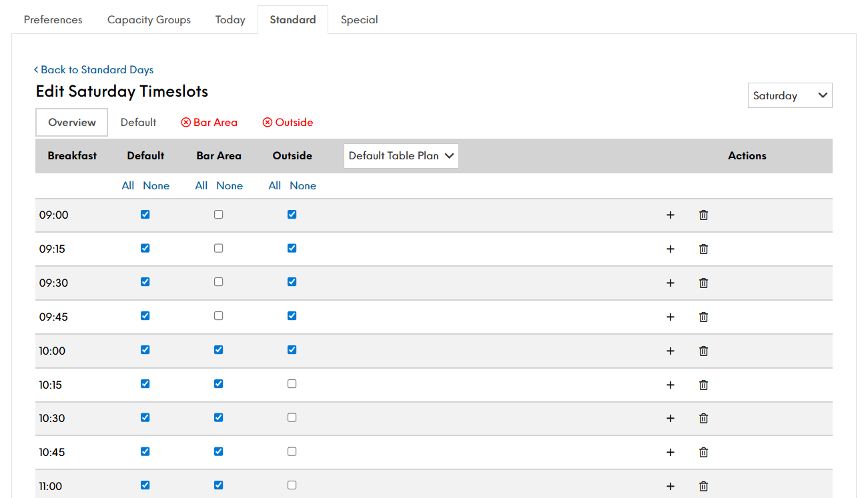Open the red Bar Area sub-tab
This screenshot has width=868, height=498.
coord(209,123)
